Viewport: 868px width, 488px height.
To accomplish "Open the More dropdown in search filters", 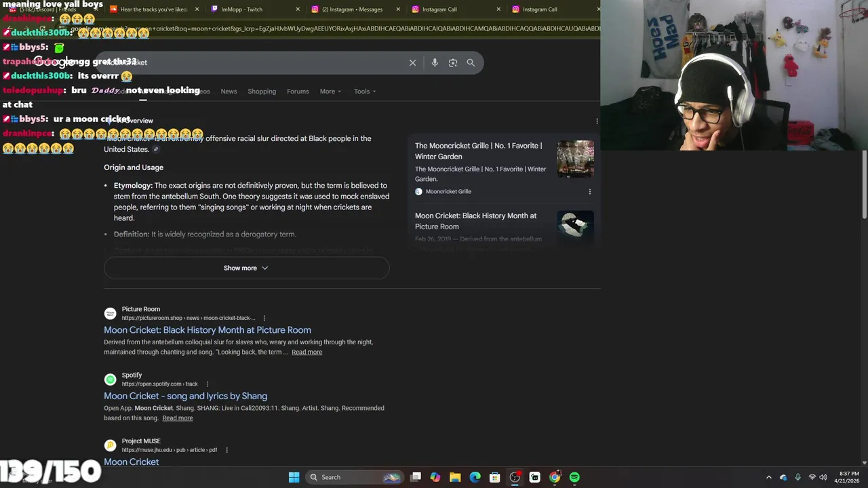I will 330,91.
